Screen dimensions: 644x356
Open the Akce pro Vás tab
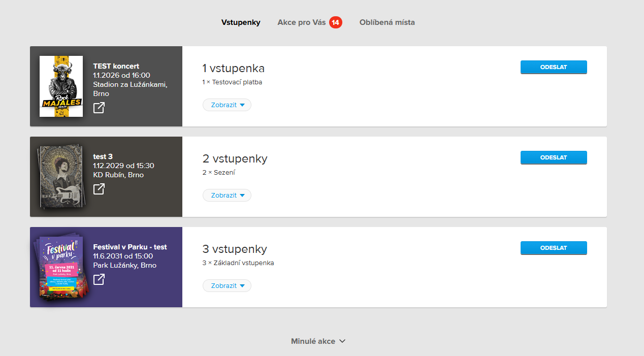coord(301,22)
